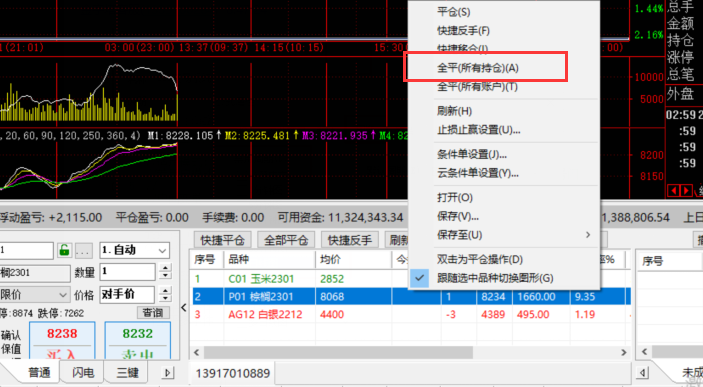The width and height of the screenshot is (703, 387).
Task: Click the 8232 sell price button
Action: (138, 340)
